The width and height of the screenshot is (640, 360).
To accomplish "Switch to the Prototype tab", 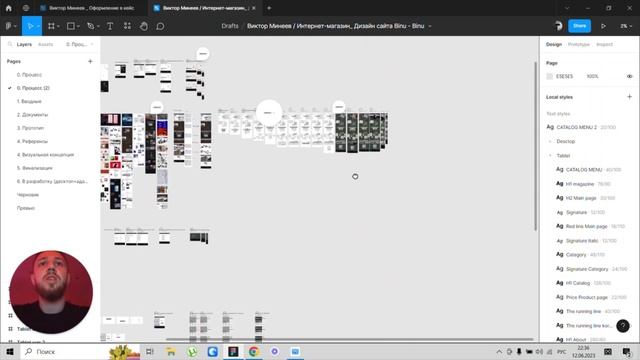I will coord(579,44).
